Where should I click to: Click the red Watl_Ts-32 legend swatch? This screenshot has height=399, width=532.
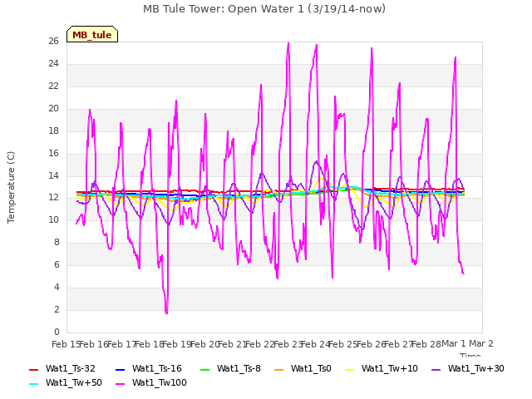tap(34, 369)
